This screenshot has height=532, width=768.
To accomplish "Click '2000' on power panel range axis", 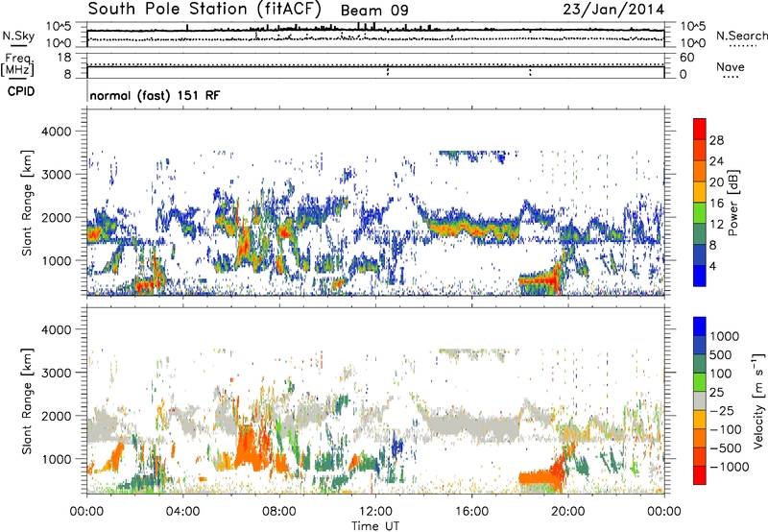I will point(56,217).
